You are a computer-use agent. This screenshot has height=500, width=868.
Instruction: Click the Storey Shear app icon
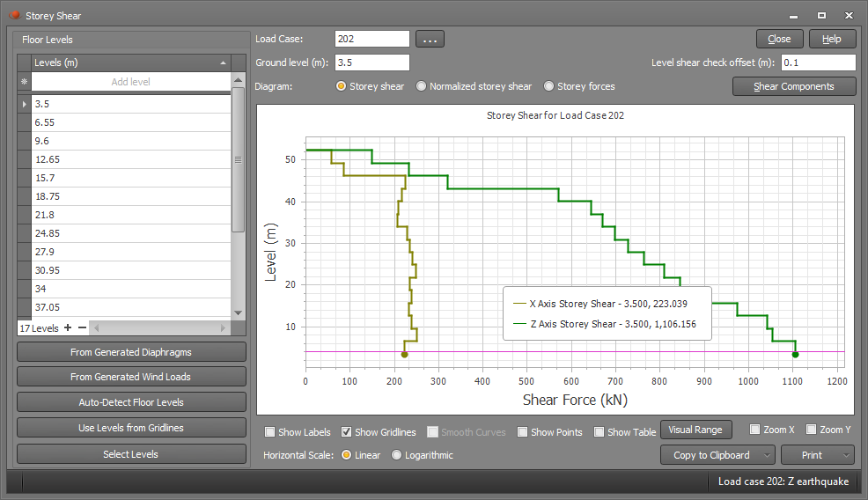15,16
